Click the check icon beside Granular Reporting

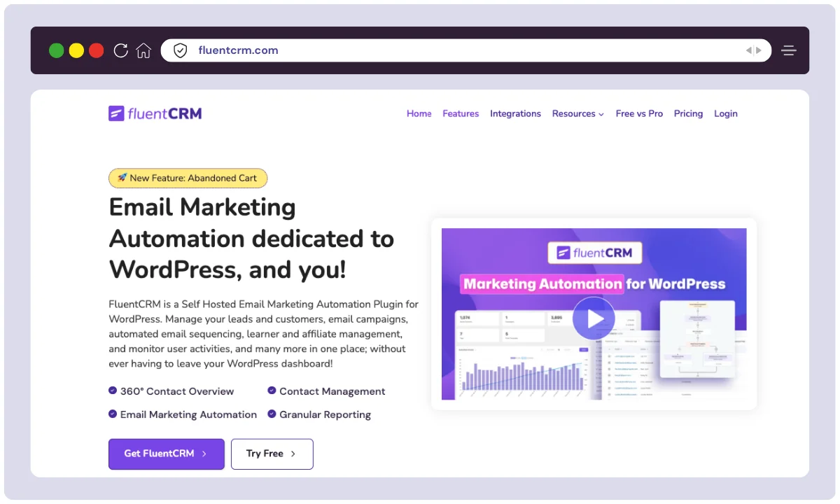pyautogui.click(x=272, y=414)
